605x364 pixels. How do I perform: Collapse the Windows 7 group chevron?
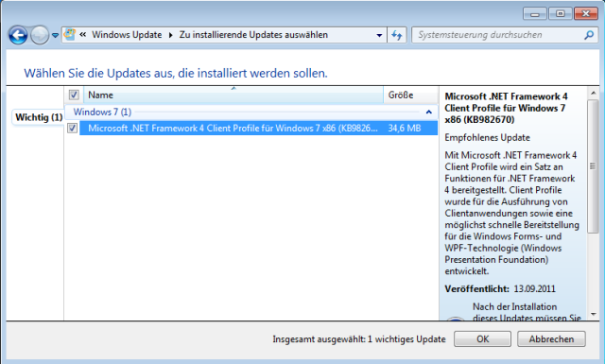point(428,112)
